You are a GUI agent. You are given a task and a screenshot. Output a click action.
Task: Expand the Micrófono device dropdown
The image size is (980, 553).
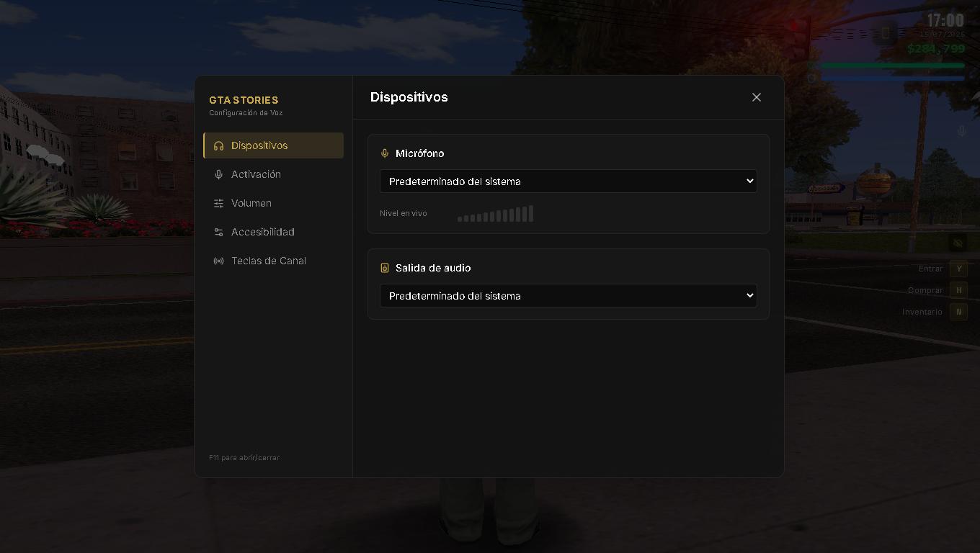pos(569,181)
